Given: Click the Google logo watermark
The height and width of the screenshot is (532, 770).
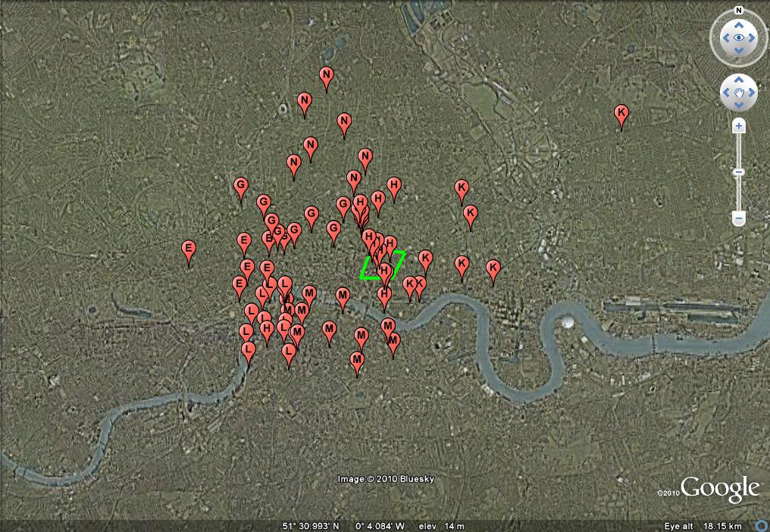Looking at the screenshot, I should click(719, 490).
